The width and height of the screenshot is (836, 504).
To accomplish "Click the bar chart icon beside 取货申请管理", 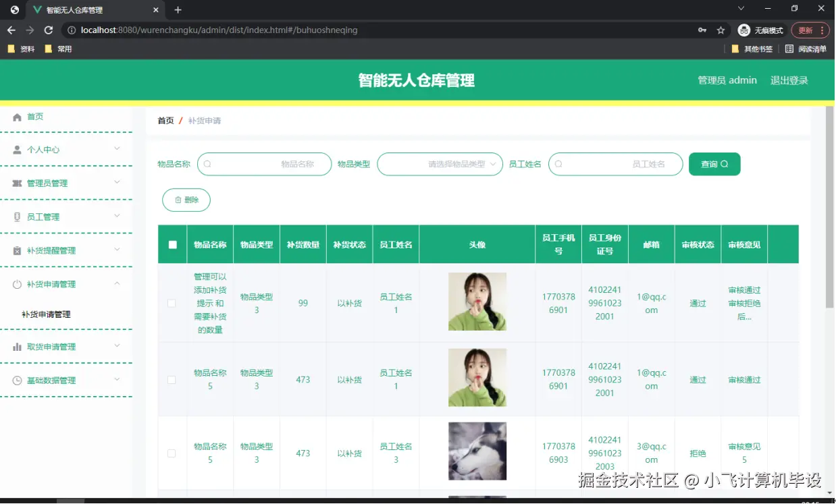I will click(18, 347).
